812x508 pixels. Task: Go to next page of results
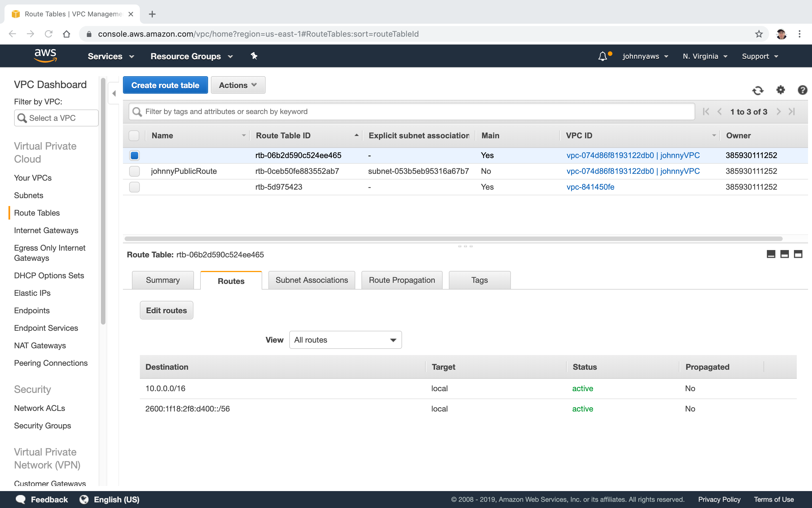pos(779,111)
